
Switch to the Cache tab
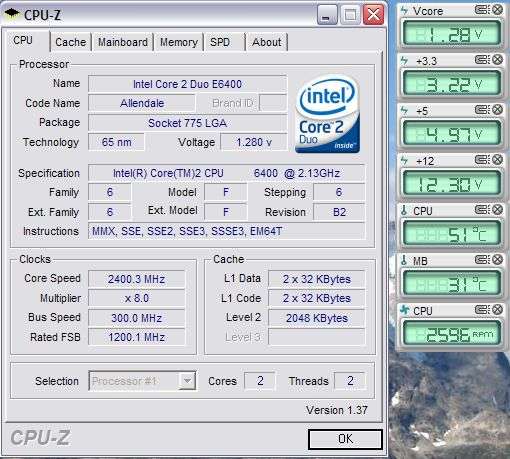point(71,42)
